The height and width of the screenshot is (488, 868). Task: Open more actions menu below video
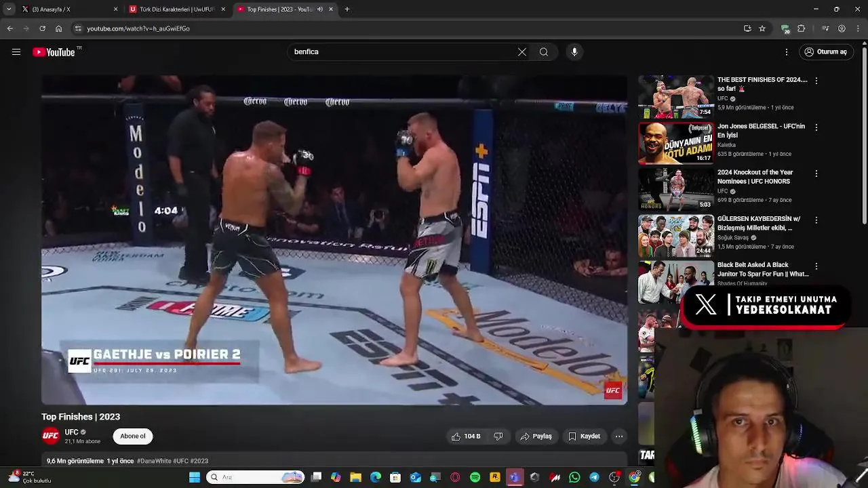click(x=619, y=436)
